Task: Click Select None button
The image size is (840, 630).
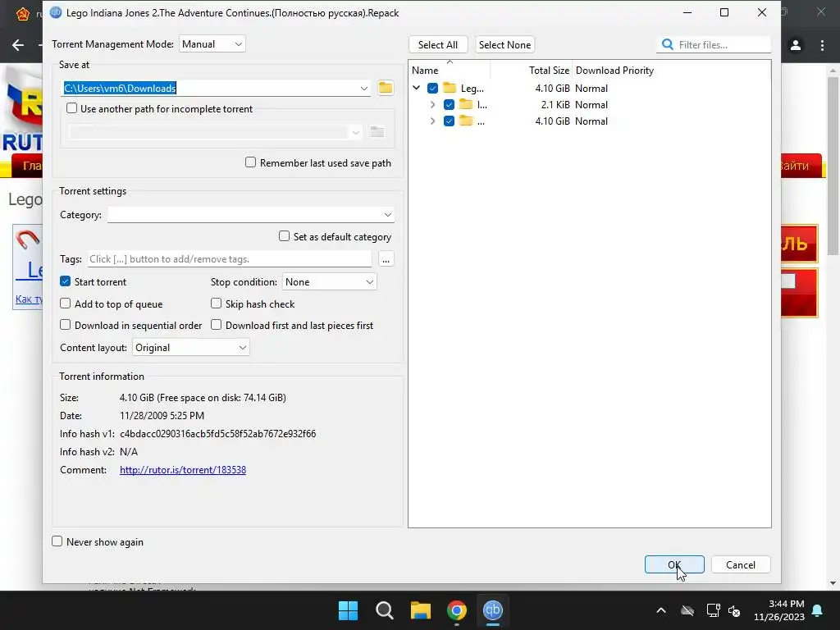Action: tap(504, 44)
